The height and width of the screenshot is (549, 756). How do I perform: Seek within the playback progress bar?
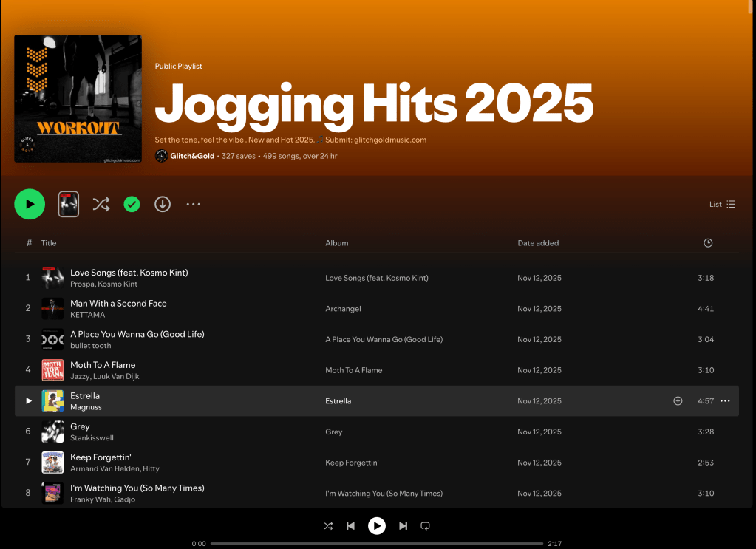377,544
